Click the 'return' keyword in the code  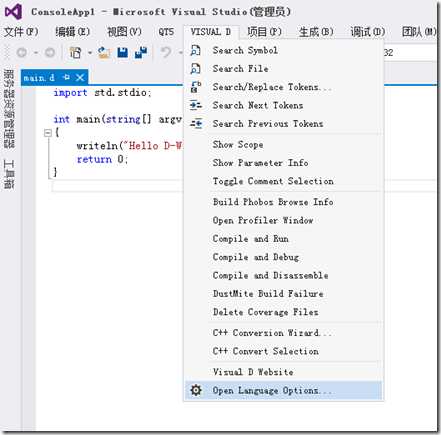pyautogui.click(x=94, y=159)
